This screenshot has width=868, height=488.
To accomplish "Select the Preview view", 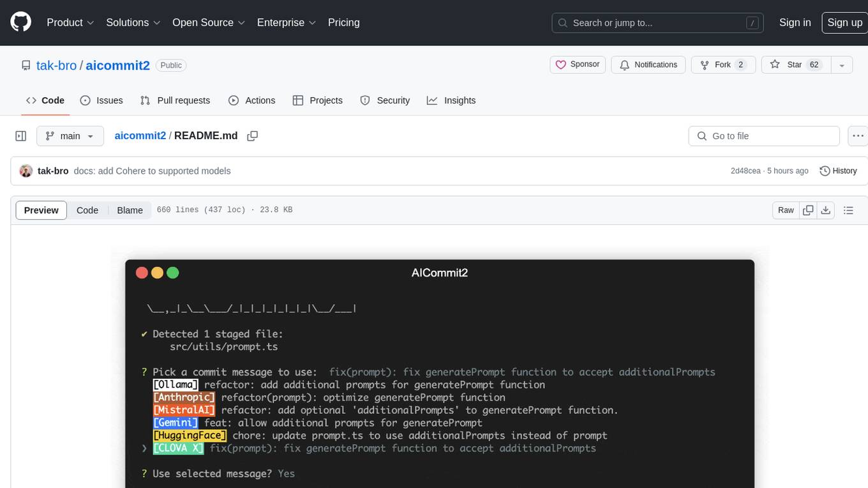I will (41, 210).
